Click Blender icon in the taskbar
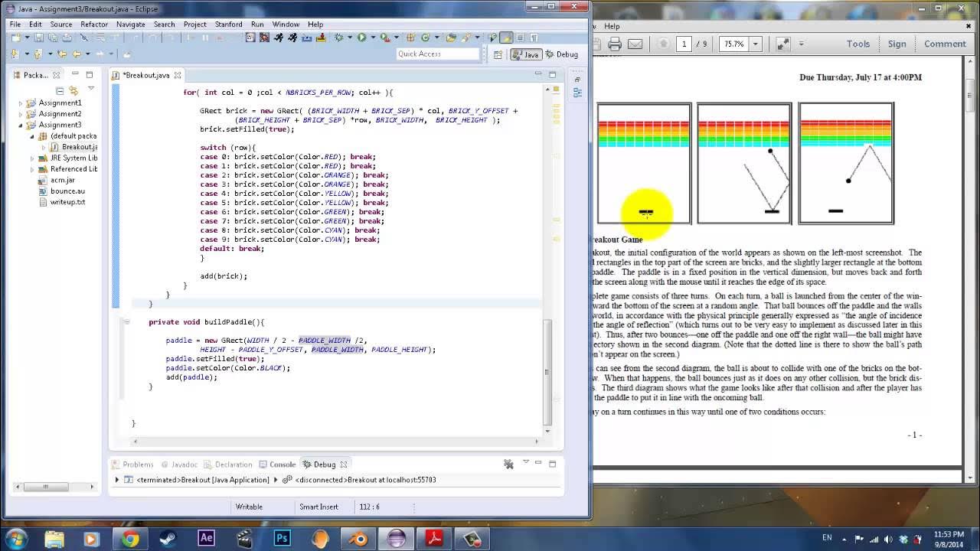The height and width of the screenshot is (551, 980). 358,538
